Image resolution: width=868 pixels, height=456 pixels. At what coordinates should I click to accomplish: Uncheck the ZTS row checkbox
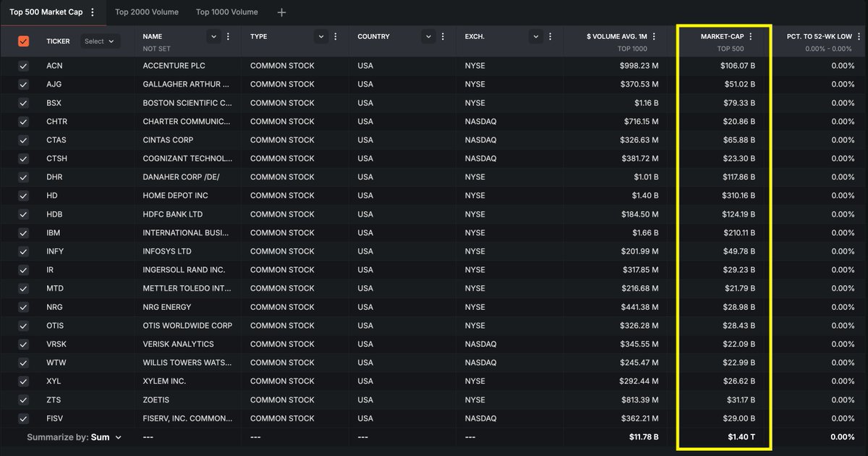(x=23, y=400)
